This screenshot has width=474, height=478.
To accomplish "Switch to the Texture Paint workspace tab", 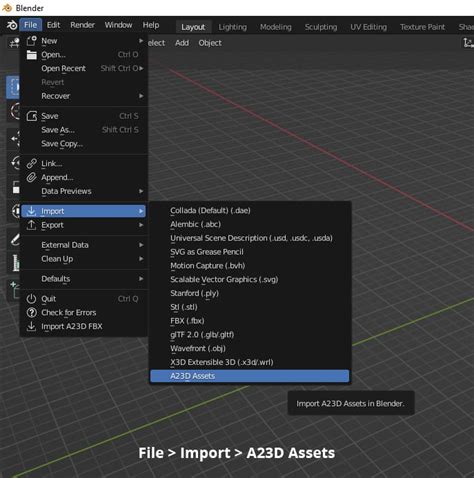I will (x=422, y=27).
